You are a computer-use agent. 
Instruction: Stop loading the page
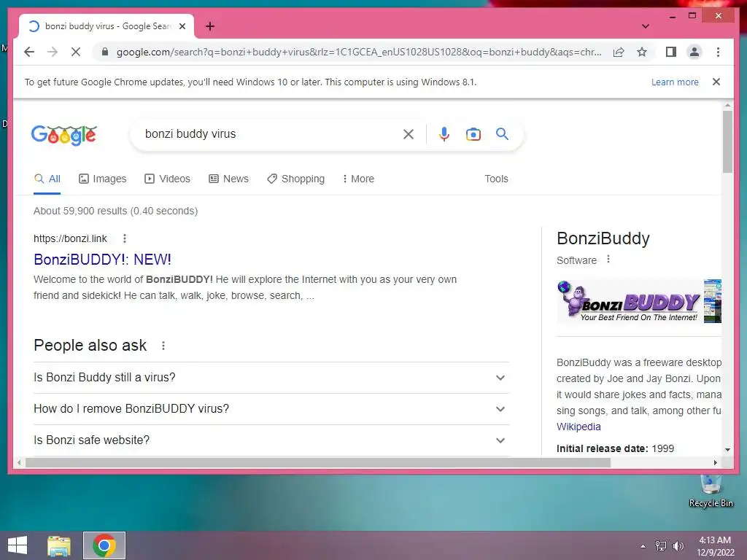point(76,52)
